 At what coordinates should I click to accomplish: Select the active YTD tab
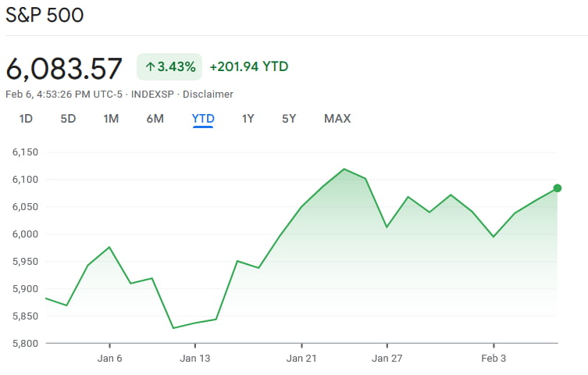point(203,119)
